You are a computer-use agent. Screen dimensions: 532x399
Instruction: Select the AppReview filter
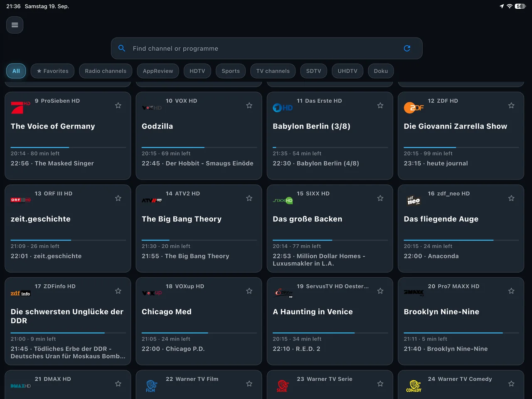coord(158,71)
